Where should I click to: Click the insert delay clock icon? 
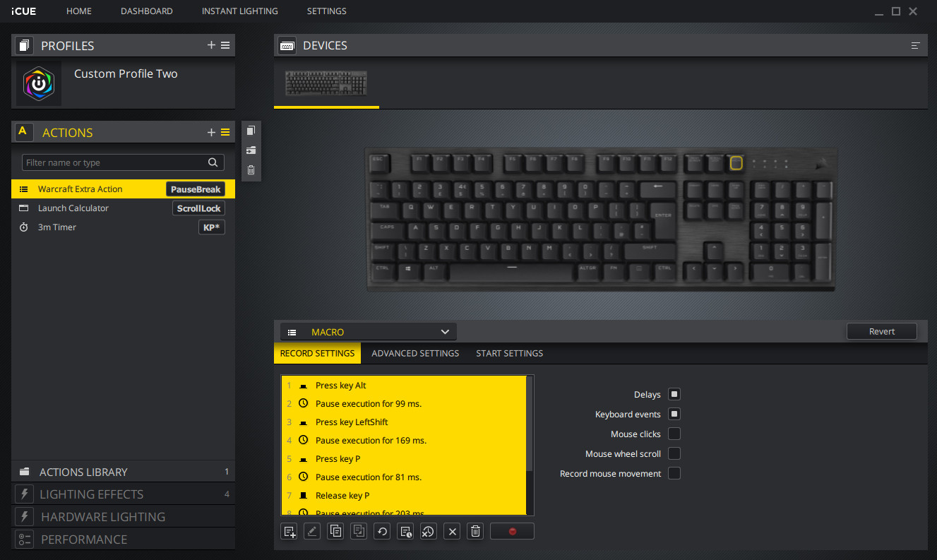pyautogui.click(x=405, y=531)
